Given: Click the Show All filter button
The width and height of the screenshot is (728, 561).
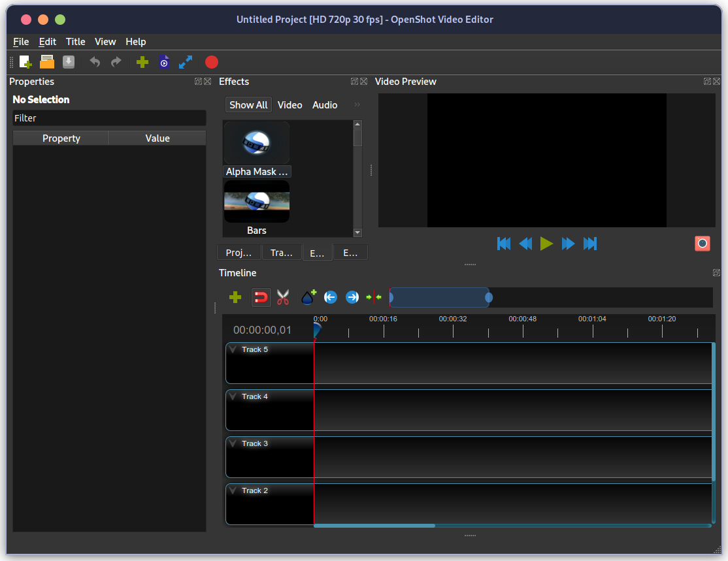Looking at the screenshot, I should click(x=248, y=104).
